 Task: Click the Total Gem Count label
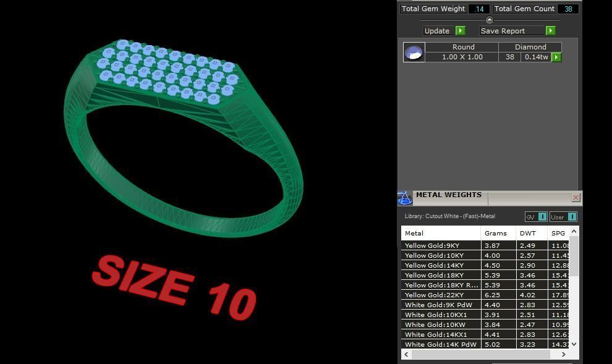coord(524,9)
